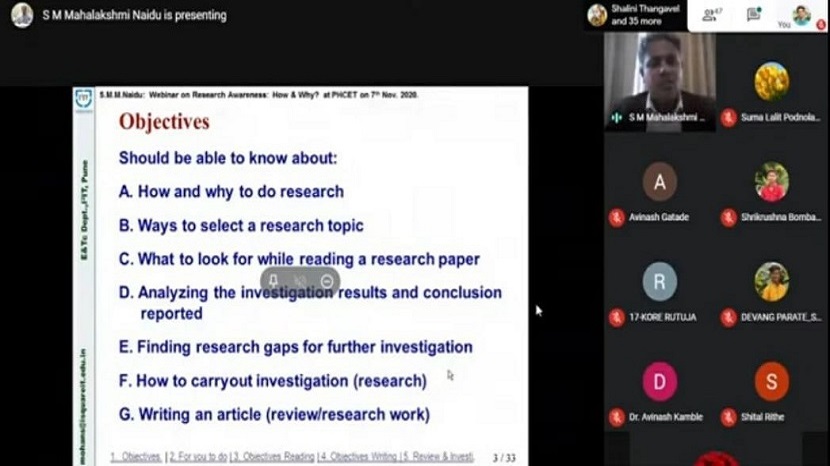Click the 'Objectives' slide heading
830x466 pixels.
[x=164, y=122]
